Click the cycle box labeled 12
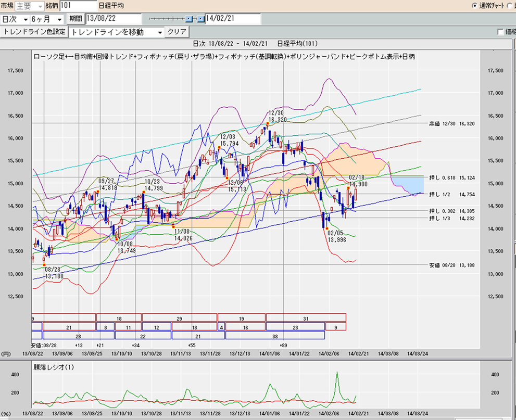 [x=157, y=327]
